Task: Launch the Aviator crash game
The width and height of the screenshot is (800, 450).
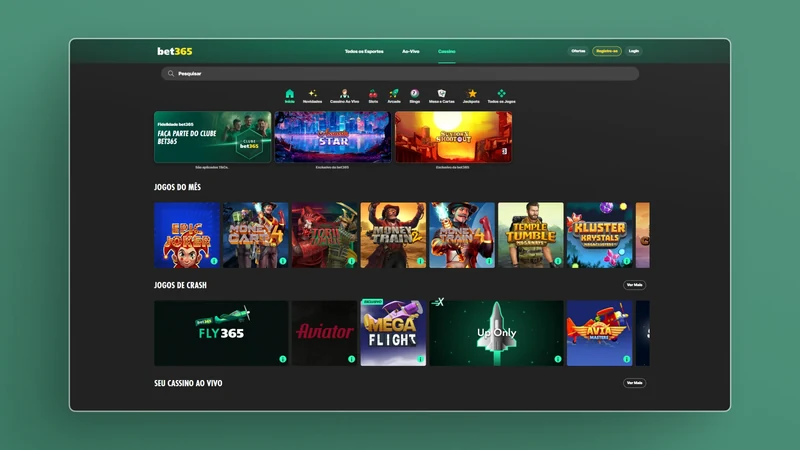Action: [x=324, y=333]
